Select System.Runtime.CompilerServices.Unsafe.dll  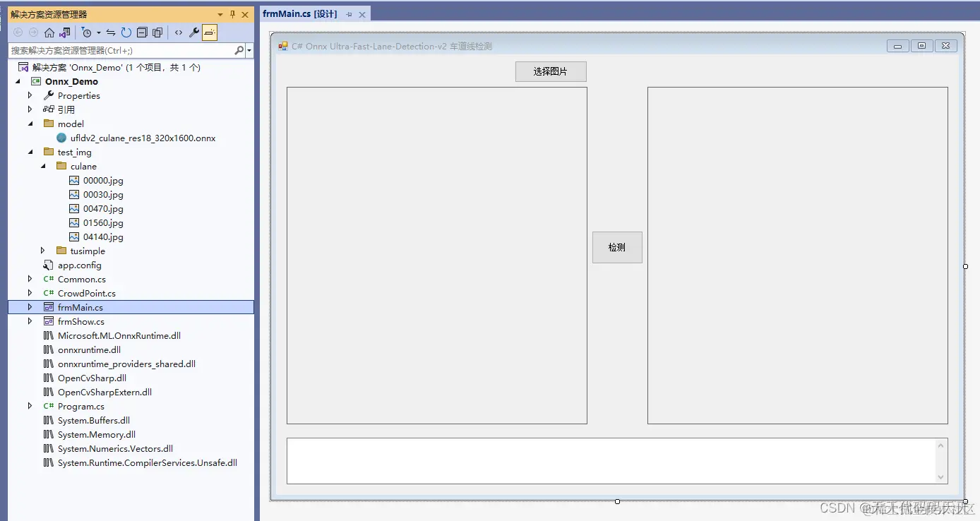[x=148, y=463]
